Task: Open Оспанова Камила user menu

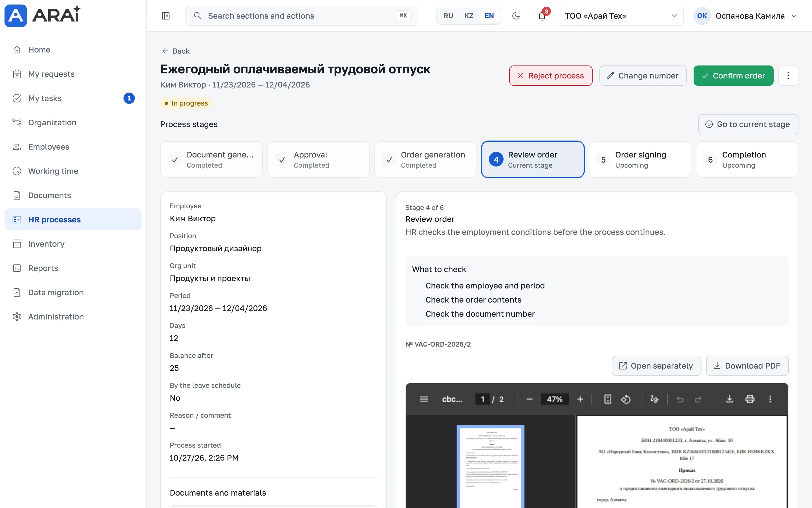Action: 745,16
